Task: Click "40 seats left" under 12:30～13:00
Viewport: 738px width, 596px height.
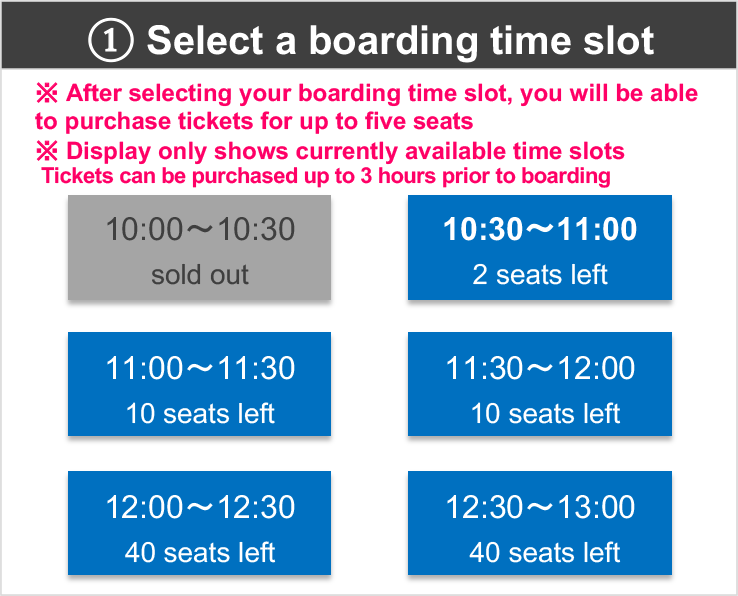Action: pos(546,552)
